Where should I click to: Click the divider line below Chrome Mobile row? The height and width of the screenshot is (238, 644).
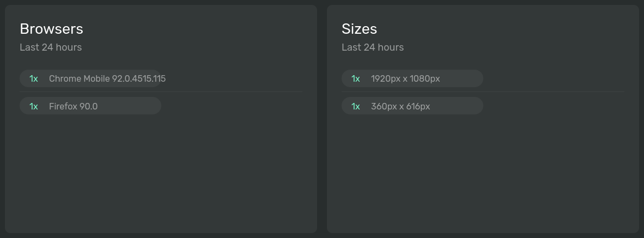coord(218,92)
